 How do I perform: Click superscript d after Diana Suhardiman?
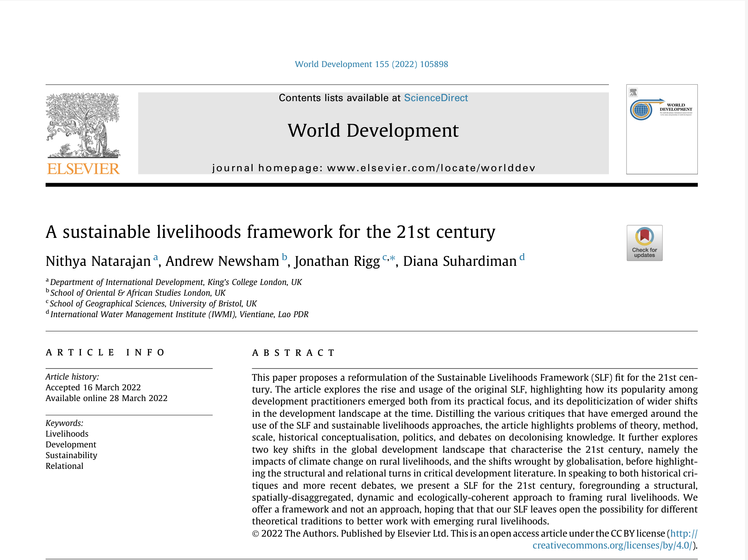522,257
